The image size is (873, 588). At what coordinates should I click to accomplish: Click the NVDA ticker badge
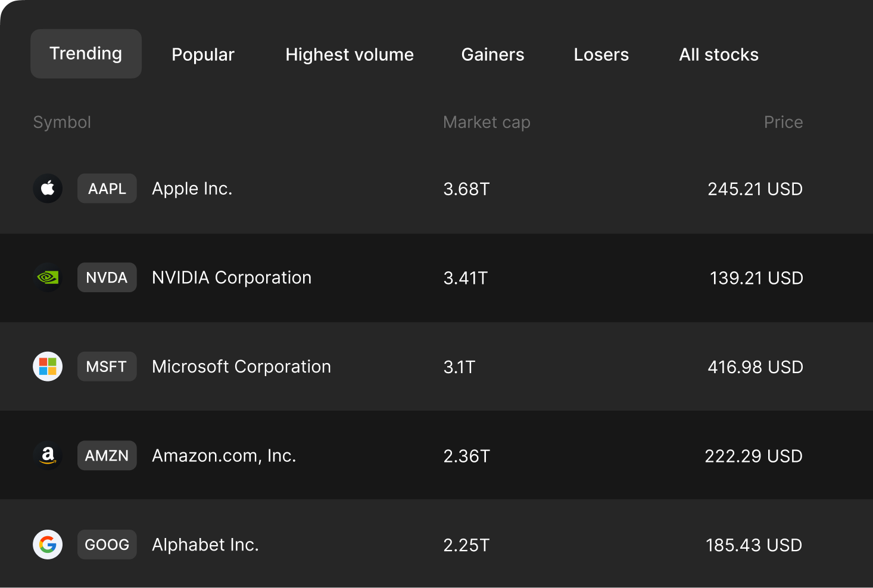point(107,277)
